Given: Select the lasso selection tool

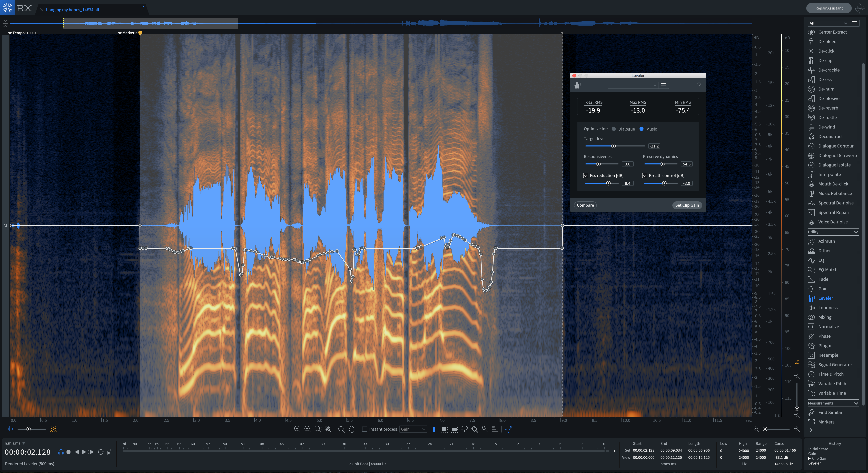Looking at the screenshot, I should (464, 429).
